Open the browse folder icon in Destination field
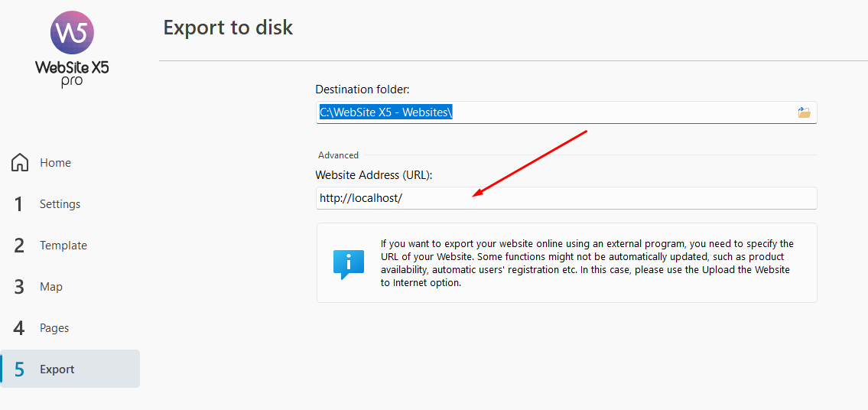This screenshot has height=410, width=868. (804, 112)
